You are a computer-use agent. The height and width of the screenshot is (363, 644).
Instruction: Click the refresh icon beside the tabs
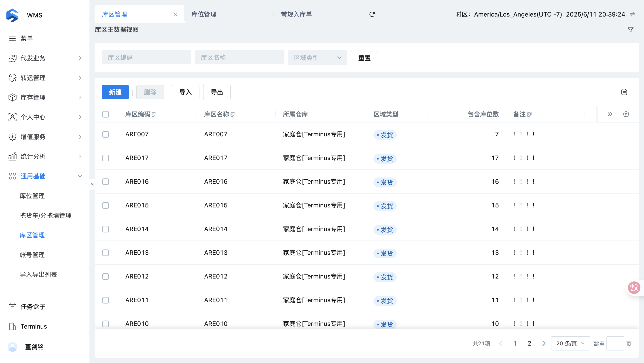372,15
